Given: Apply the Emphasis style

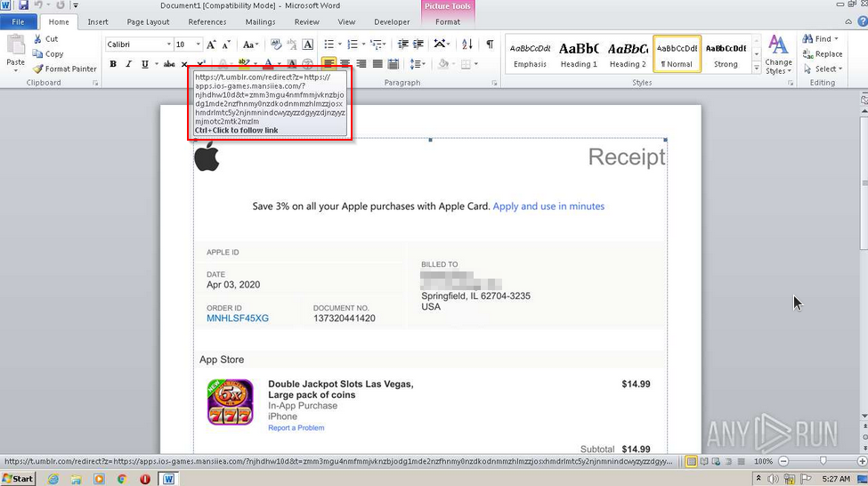Looking at the screenshot, I should point(530,53).
